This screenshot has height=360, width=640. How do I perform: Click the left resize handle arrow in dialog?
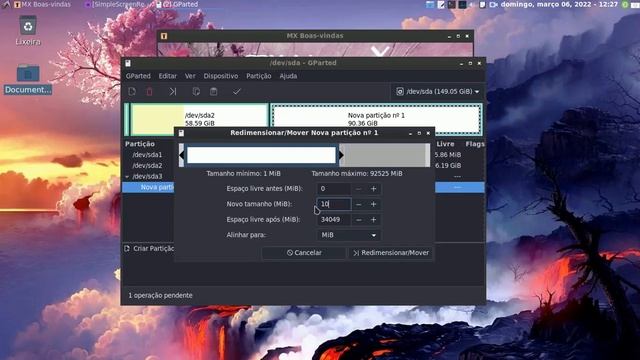182,155
